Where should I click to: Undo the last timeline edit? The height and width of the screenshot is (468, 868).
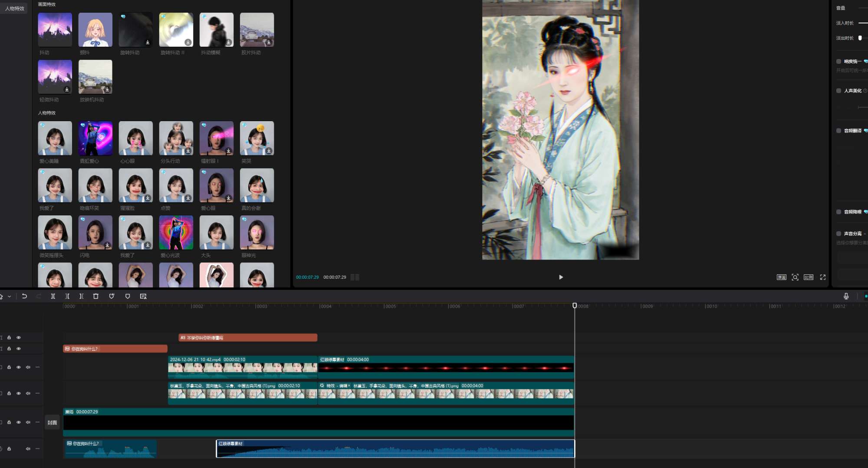[24, 296]
